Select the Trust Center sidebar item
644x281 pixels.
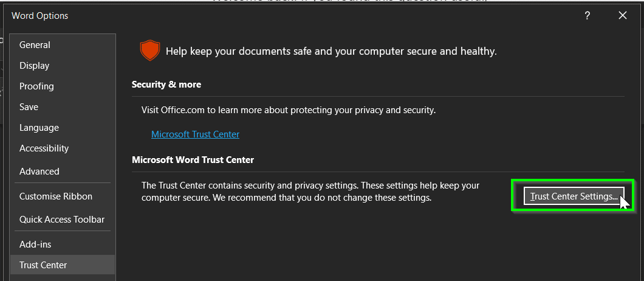pos(43,265)
